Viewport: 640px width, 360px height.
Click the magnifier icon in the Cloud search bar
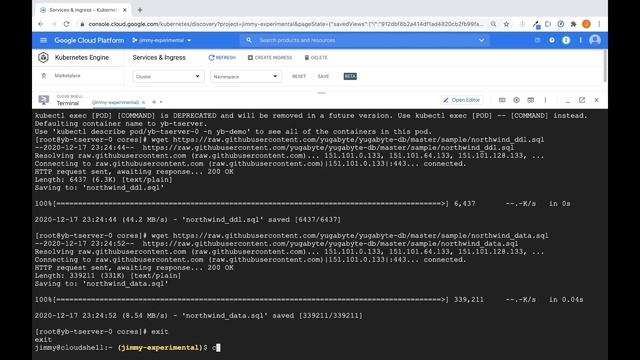pos(249,40)
